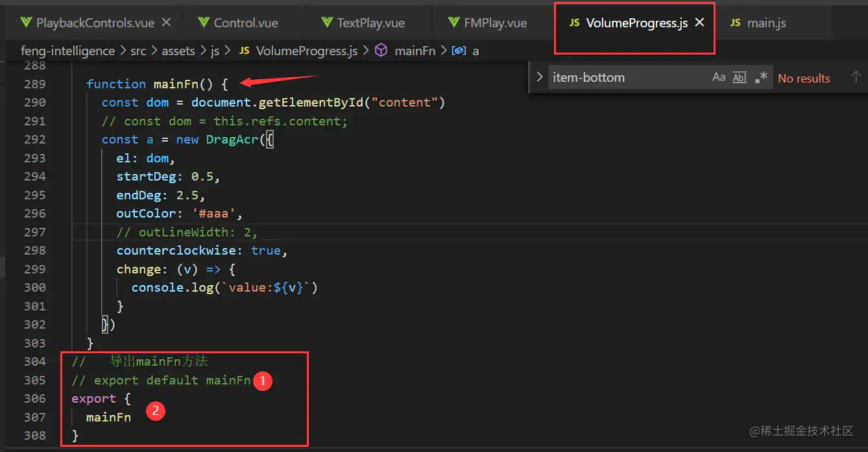Toggle Match Case in find widget
868x452 pixels.
(x=719, y=77)
